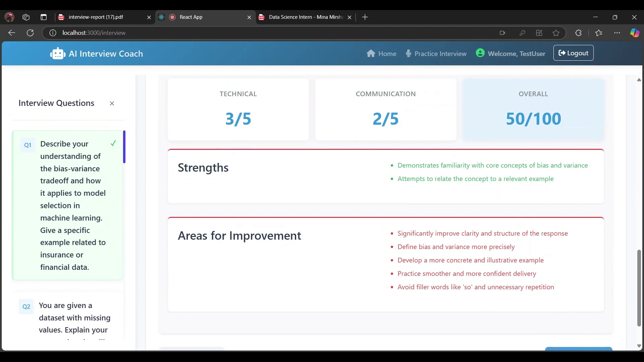The height and width of the screenshot is (362, 644).
Task: Open a new browser tab
Action: tap(365, 17)
